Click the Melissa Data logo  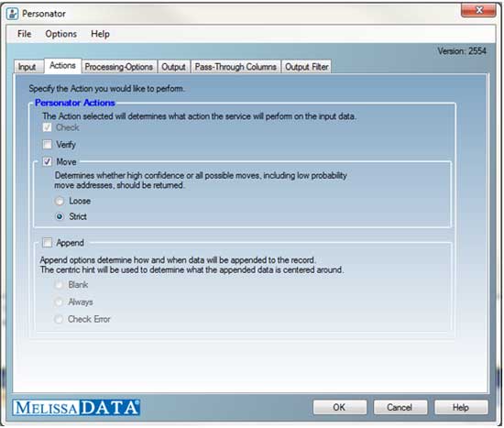[x=76, y=408]
